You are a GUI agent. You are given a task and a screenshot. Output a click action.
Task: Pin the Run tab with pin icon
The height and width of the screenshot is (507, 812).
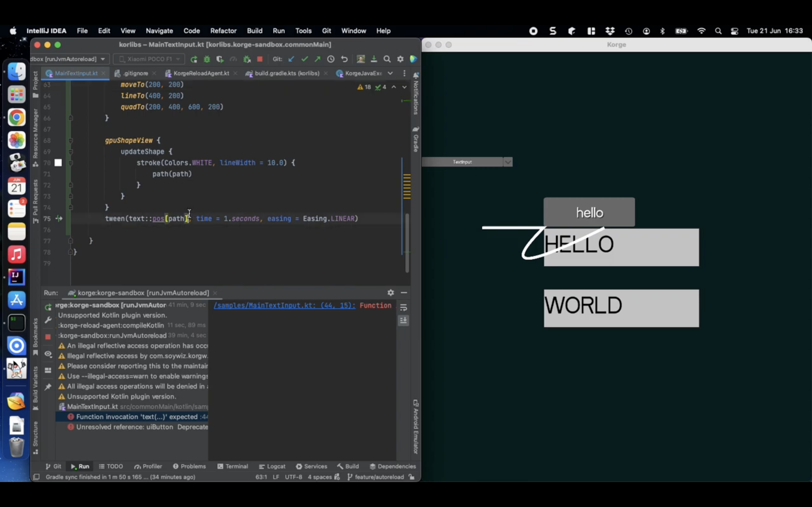(x=48, y=387)
